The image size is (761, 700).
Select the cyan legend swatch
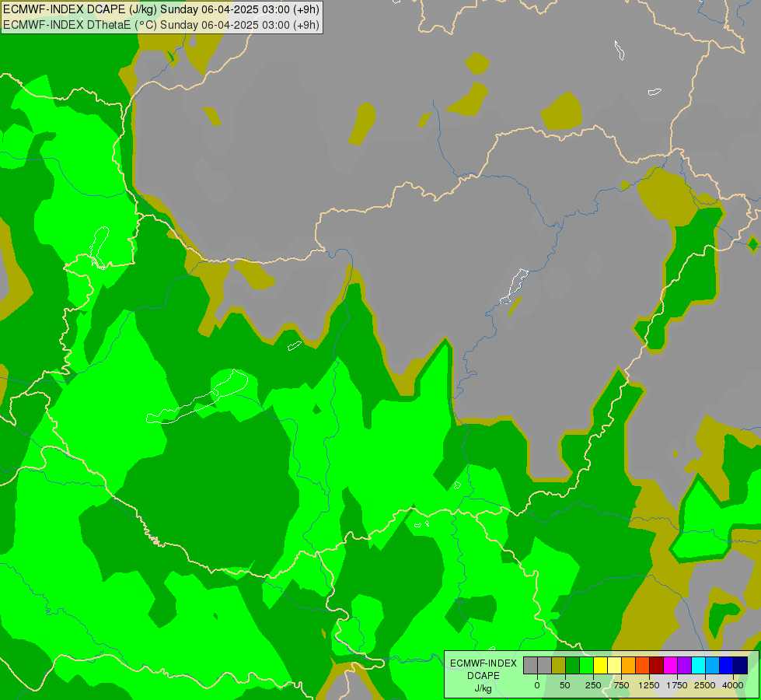(x=698, y=666)
